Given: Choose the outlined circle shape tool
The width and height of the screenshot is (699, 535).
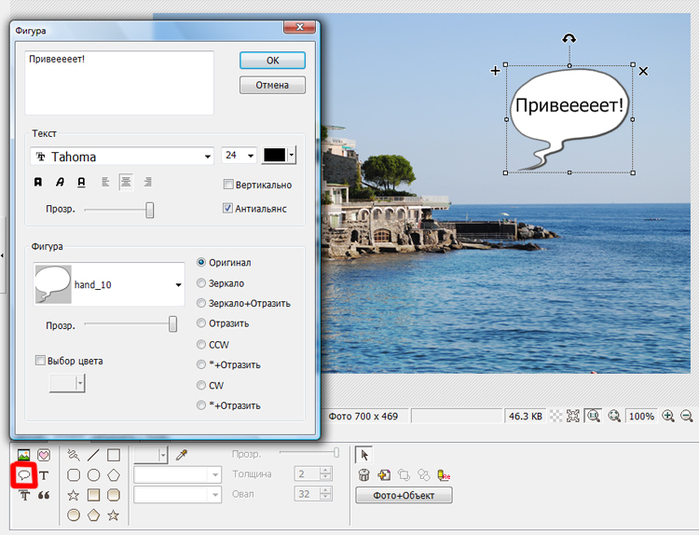Looking at the screenshot, I should coord(94,475).
